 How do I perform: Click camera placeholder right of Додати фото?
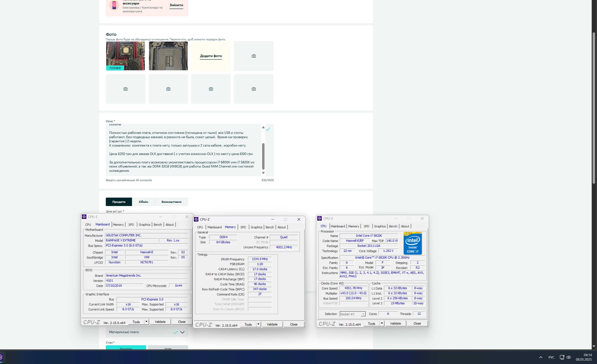click(x=253, y=56)
